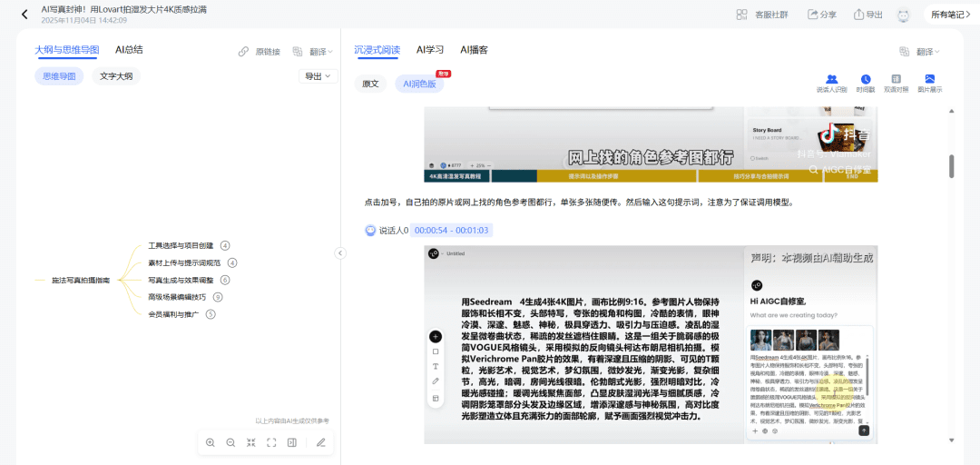This screenshot has width=980, height=465.
Task: Open the 导出 dropdown in outline panel
Action: coord(315,76)
